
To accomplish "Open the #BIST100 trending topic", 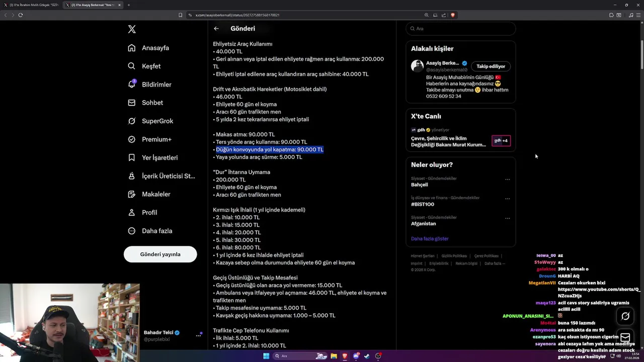I will (x=422, y=204).
